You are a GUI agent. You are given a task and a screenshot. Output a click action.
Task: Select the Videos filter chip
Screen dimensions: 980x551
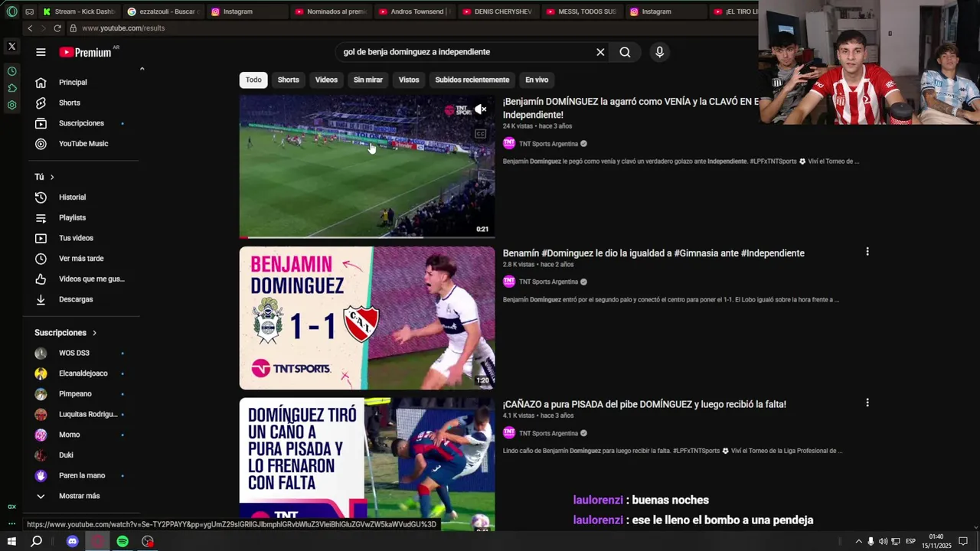(x=326, y=80)
